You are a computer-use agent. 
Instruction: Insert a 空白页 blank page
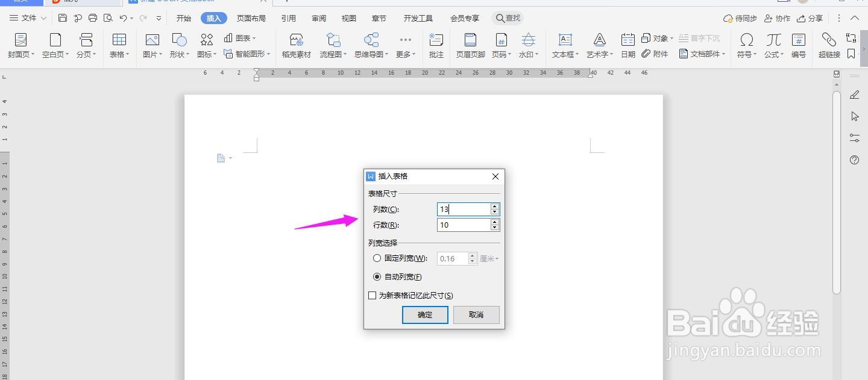[55, 46]
